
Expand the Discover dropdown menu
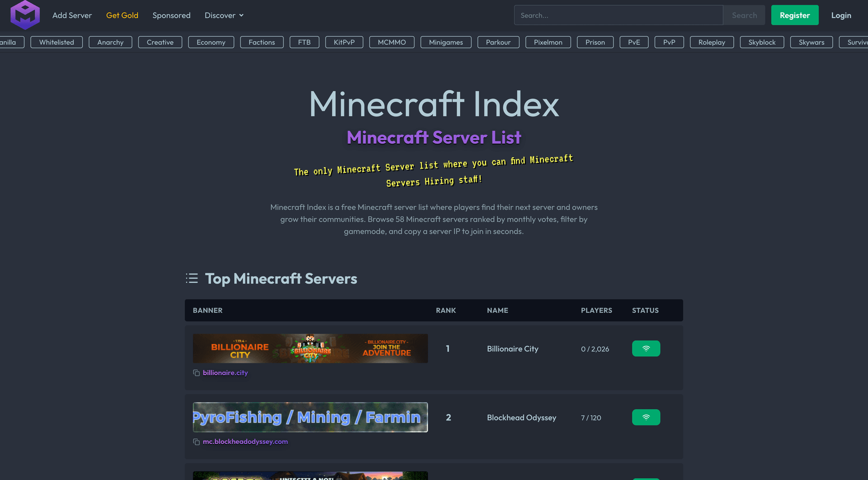tap(224, 15)
